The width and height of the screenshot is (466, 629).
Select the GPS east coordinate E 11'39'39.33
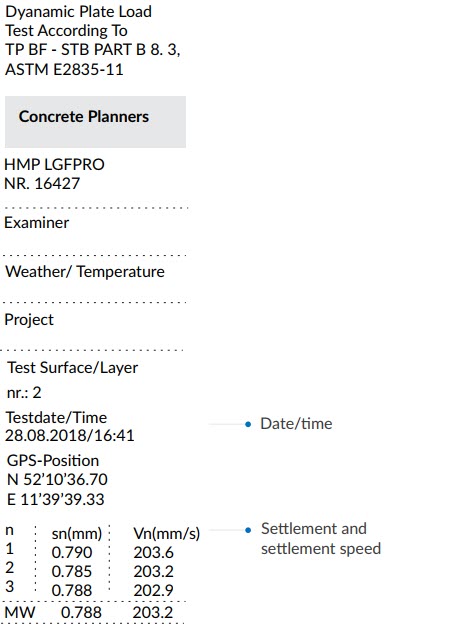[56, 499]
